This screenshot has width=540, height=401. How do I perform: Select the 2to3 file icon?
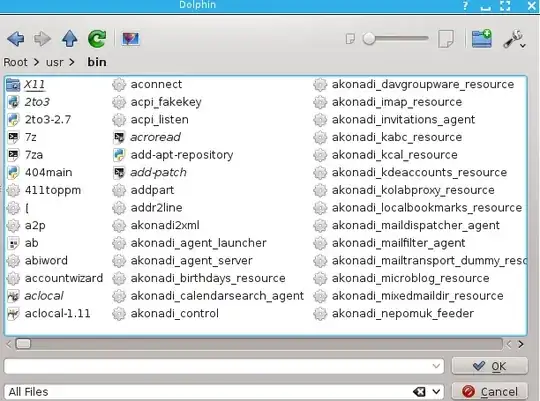(x=13, y=102)
